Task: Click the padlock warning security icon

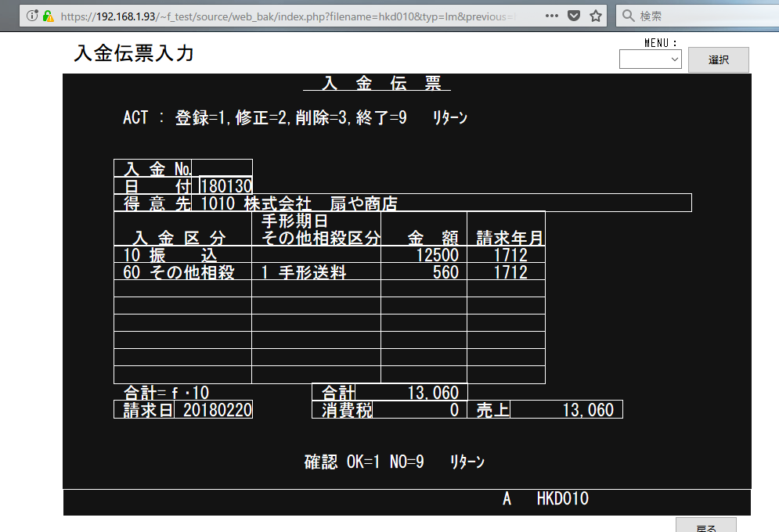Action: (48, 16)
